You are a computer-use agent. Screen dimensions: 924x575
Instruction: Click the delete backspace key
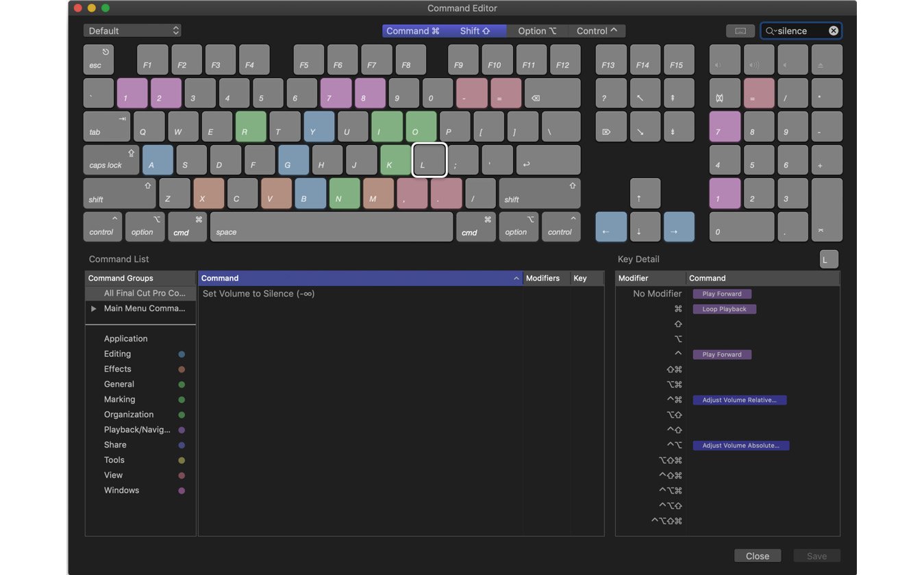[x=552, y=93]
